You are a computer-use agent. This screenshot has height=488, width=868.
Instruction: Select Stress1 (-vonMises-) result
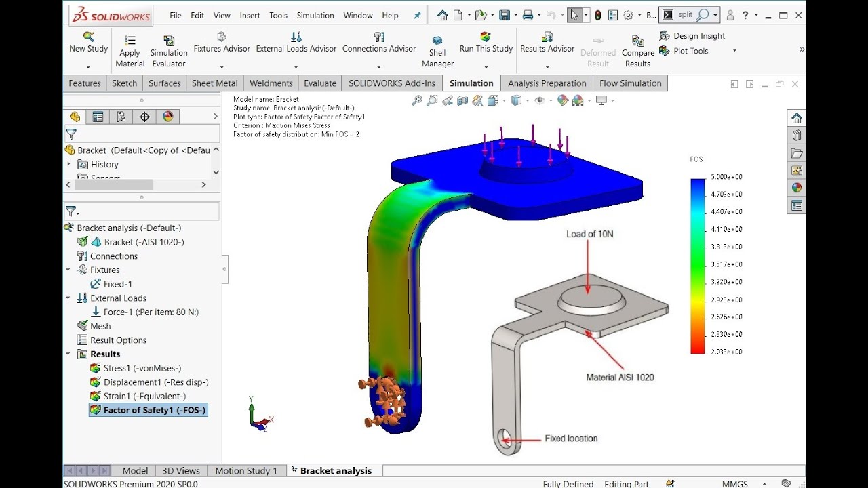coord(136,368)
